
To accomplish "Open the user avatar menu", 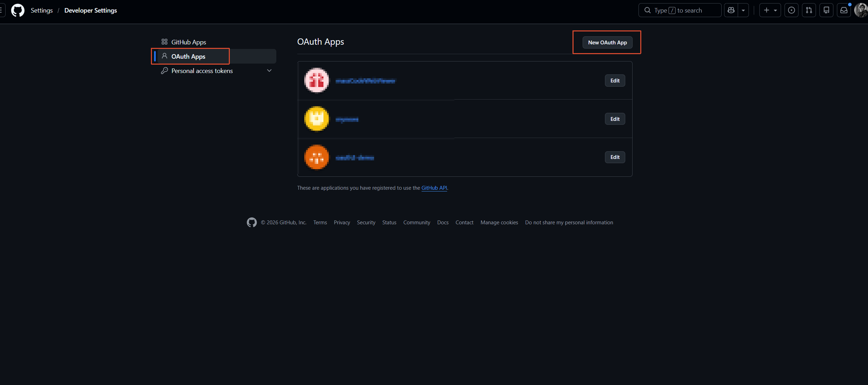I will [x=861, y=10].
